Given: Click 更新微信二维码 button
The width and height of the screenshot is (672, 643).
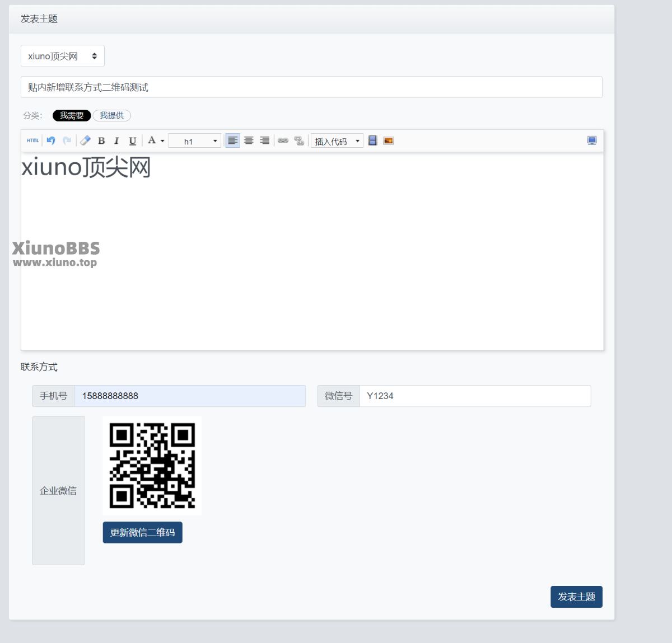Looking at the screenshot, I should pyautogui.click(x=143, y=532).
